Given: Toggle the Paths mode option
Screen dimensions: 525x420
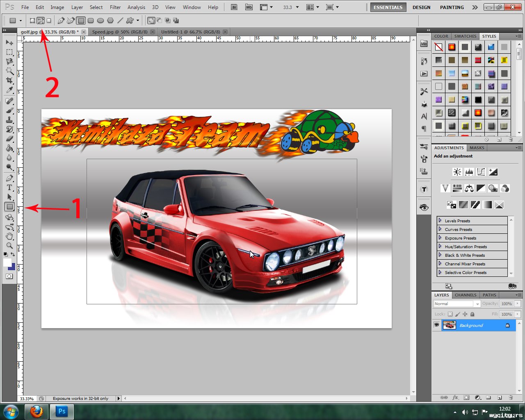Looking at the screenshot, I should [x=41, y=21].
